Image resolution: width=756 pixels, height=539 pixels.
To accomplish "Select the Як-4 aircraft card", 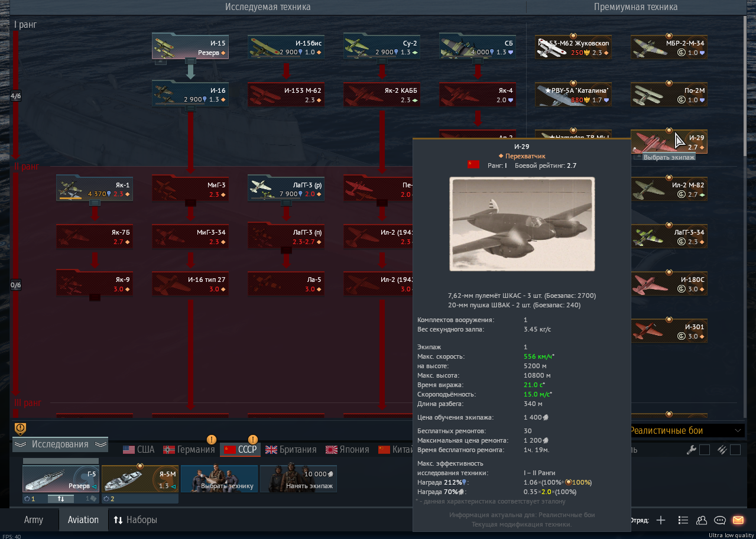I will tap(478, 95).
